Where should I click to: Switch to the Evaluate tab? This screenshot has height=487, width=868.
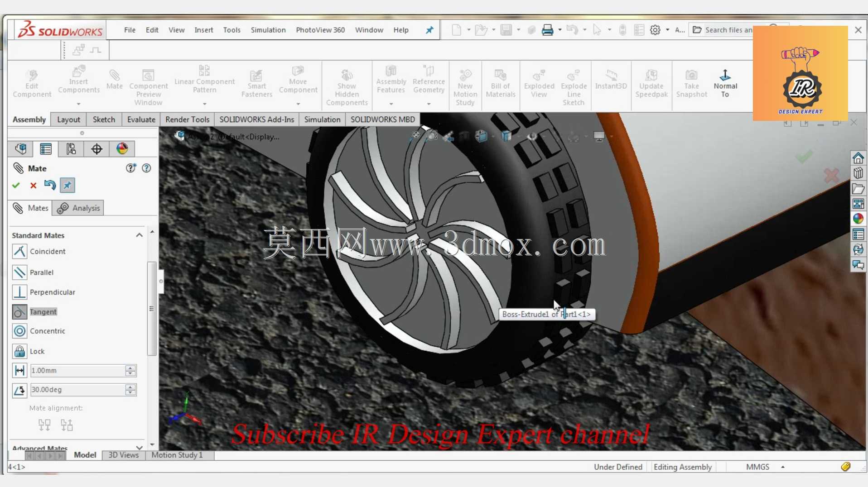[x=141, y=119]
